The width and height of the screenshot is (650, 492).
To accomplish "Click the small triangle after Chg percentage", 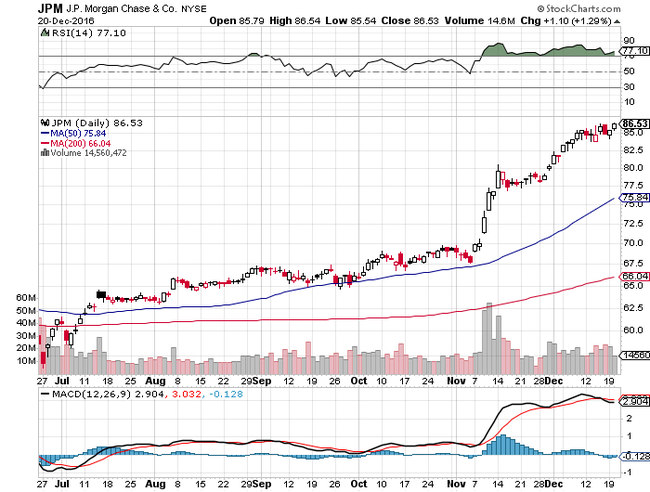I will pyautogui.click(x=617, y=21).
